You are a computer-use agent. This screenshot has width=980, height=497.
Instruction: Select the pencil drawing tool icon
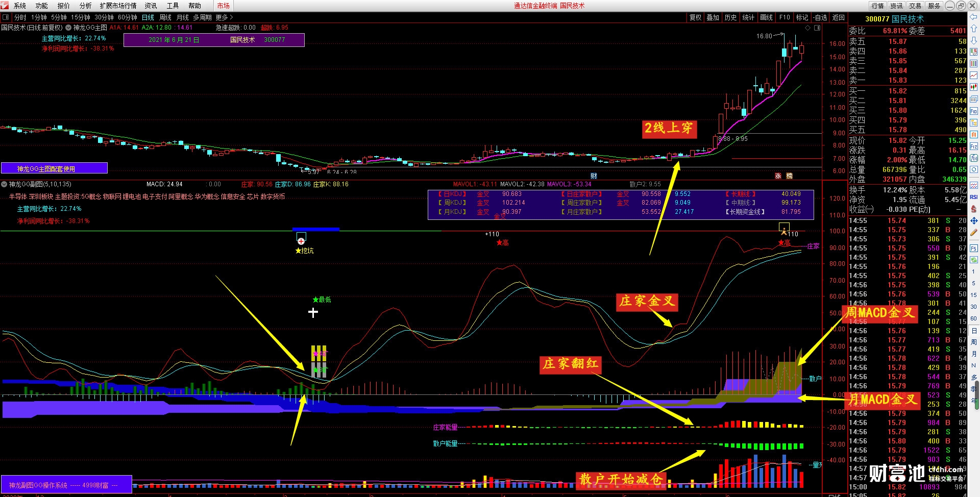[974, 232]
